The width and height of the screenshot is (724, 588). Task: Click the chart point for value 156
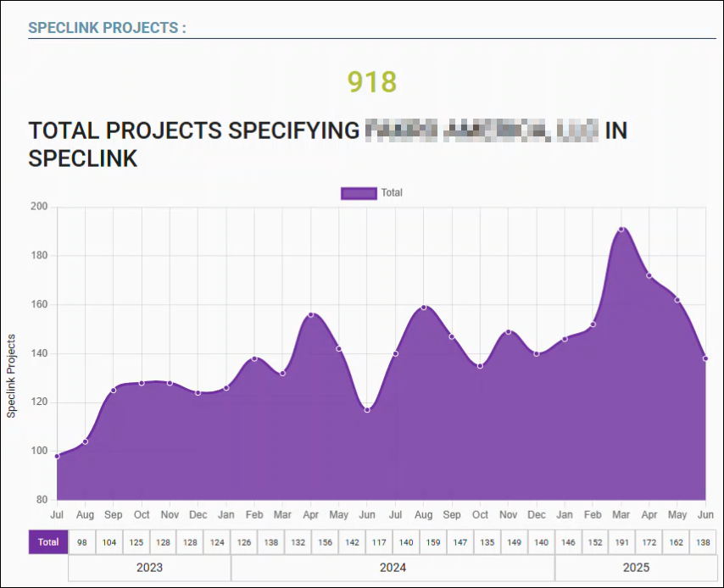311,315
